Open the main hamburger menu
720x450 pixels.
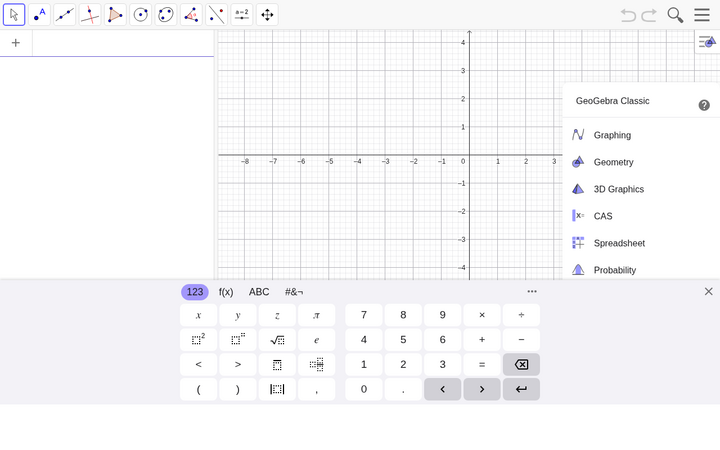click(x=702, y=15)
